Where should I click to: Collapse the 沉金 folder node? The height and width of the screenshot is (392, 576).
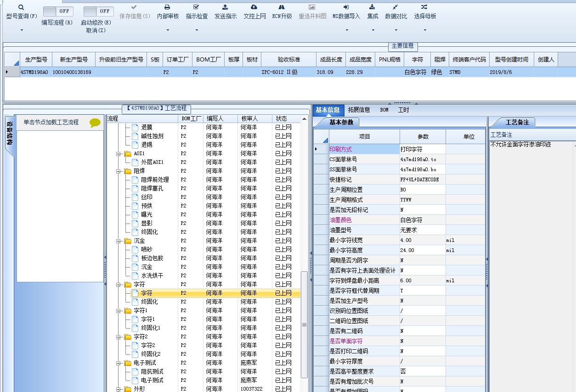click(x=119, y=241)
